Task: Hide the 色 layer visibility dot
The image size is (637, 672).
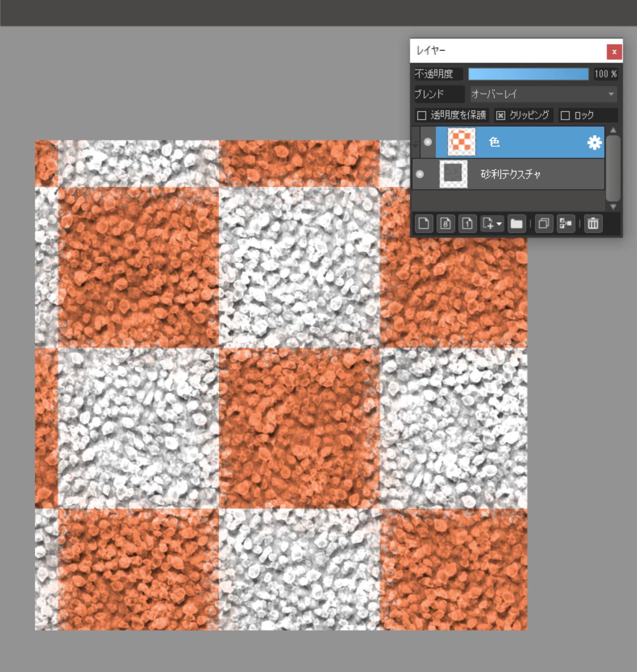Action: point(428,142)
